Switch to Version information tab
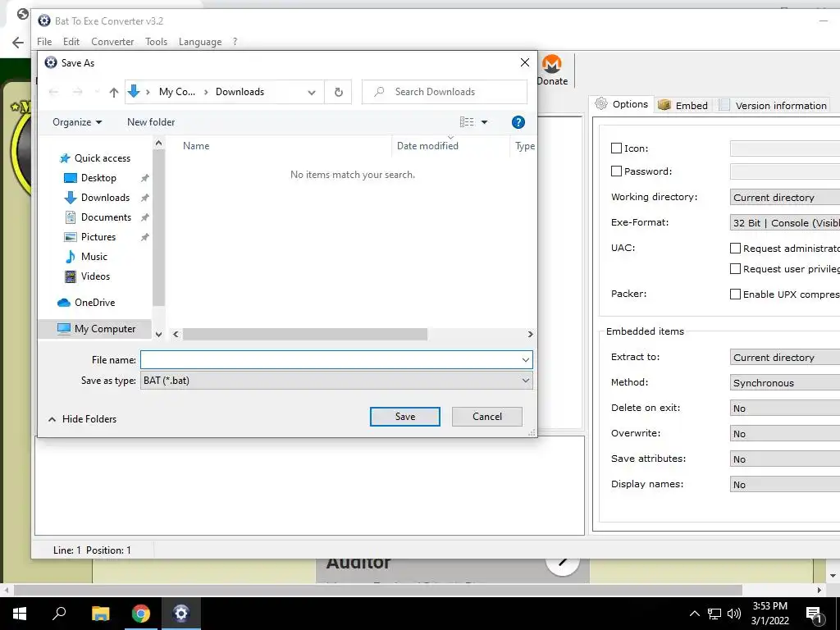 773,105
